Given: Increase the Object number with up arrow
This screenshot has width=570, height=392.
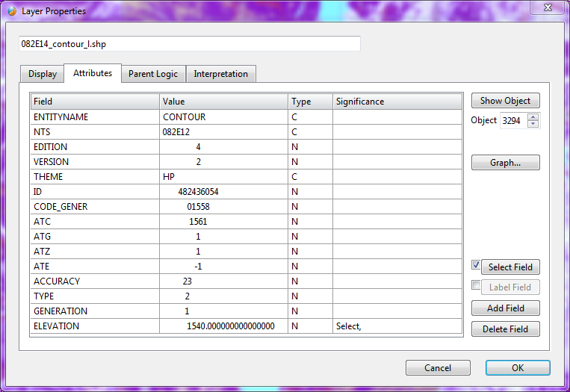Looking at the screenshot, I should click(533, 116).
